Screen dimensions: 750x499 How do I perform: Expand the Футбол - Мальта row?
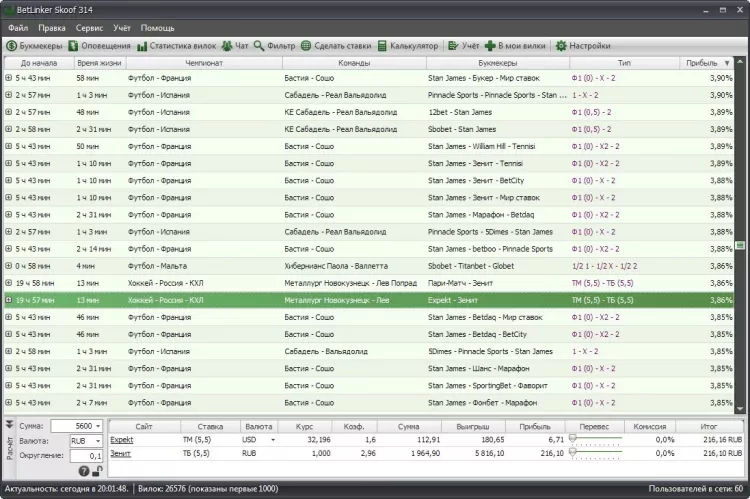pos(9,266)
